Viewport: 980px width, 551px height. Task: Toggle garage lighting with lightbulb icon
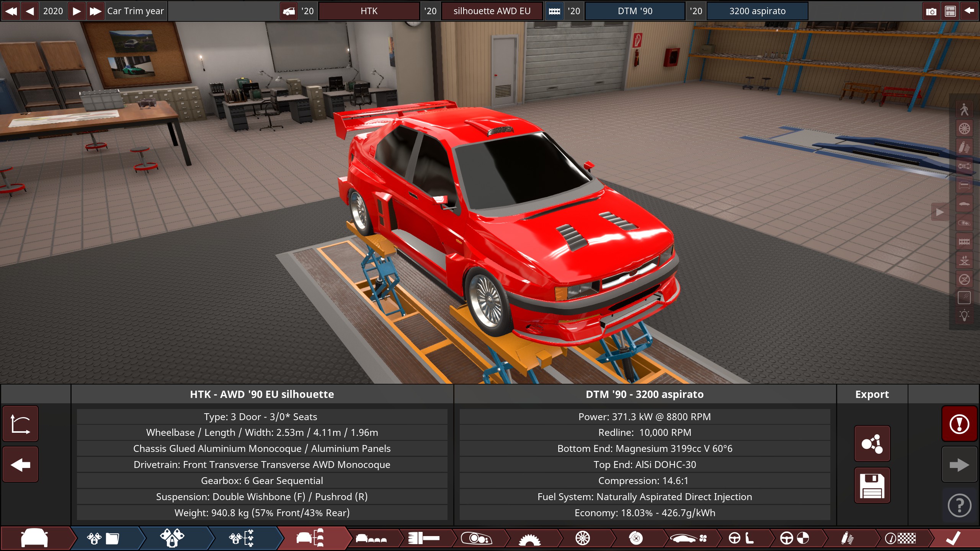pos(964,316)
